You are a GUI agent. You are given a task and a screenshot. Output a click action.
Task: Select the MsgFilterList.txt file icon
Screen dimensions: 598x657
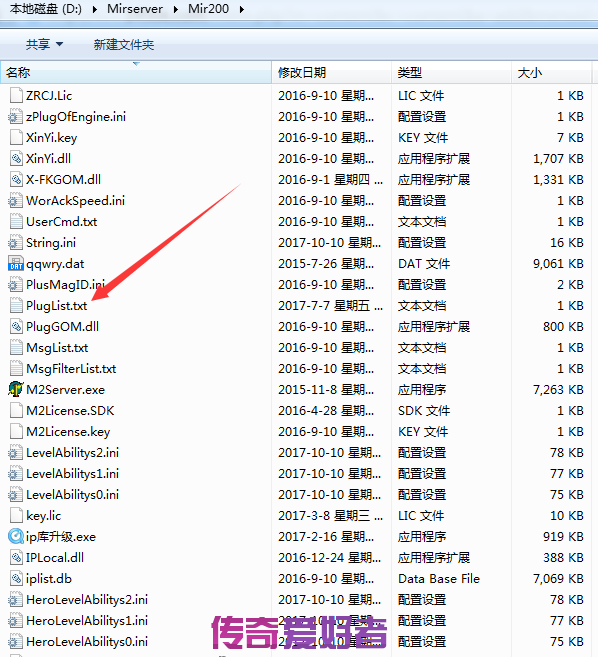[16, 368]
